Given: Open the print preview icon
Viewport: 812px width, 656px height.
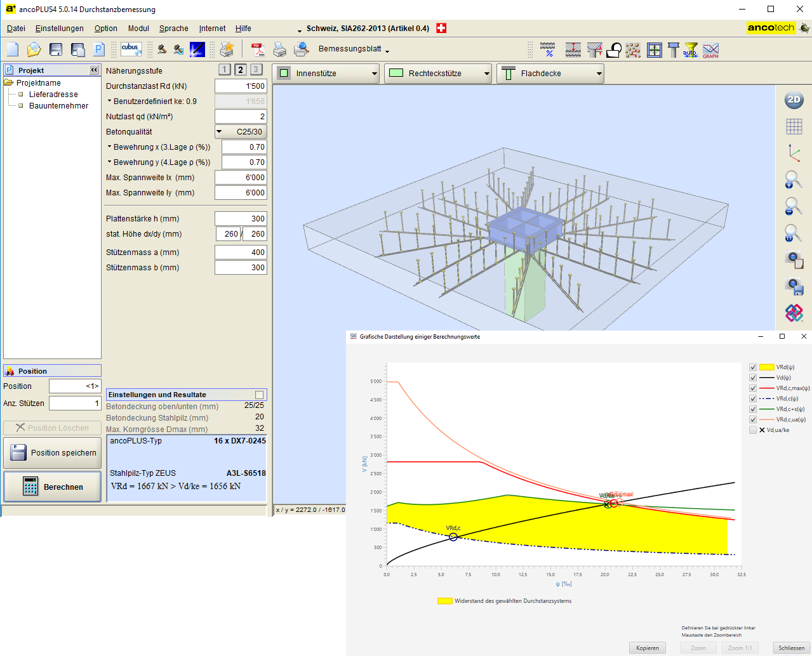Looking at the screenshot, I should (x=301, y=49).
